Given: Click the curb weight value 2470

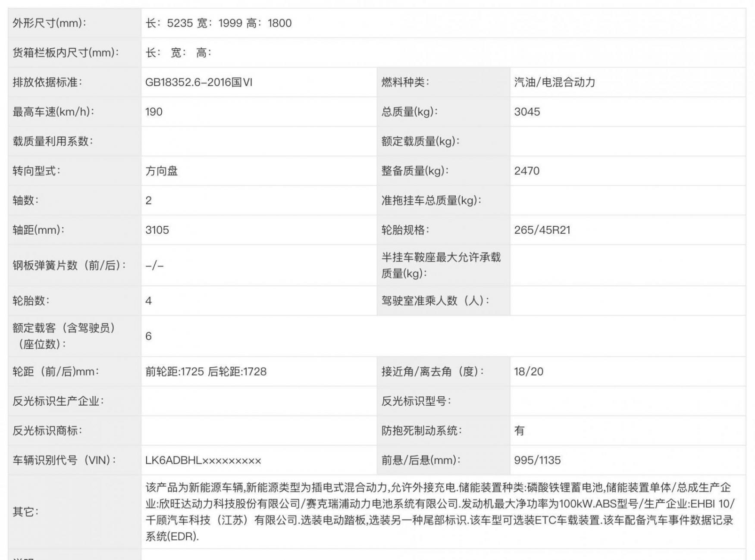Looking at the screenshot, I should 526,171.
